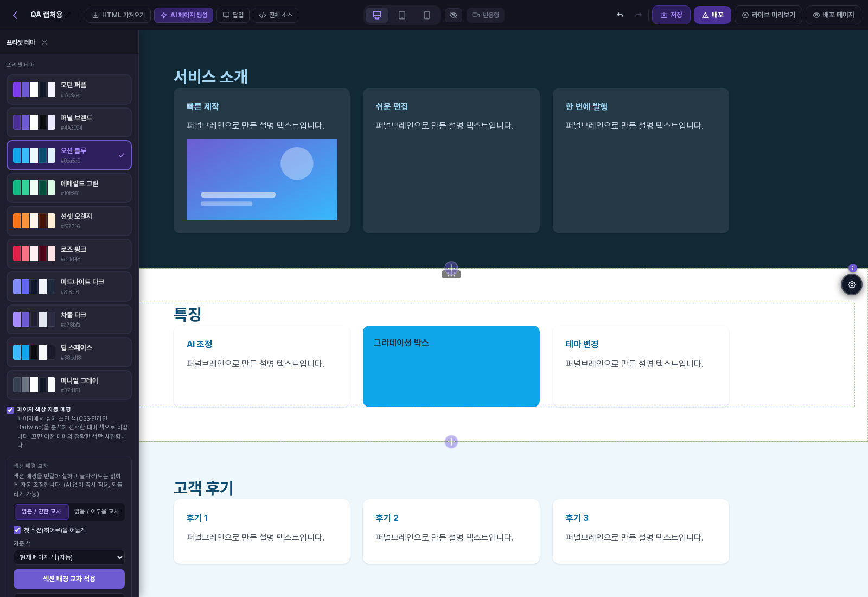
Task: Select desktop viewport icon
Action: click(x=377, y=15)
